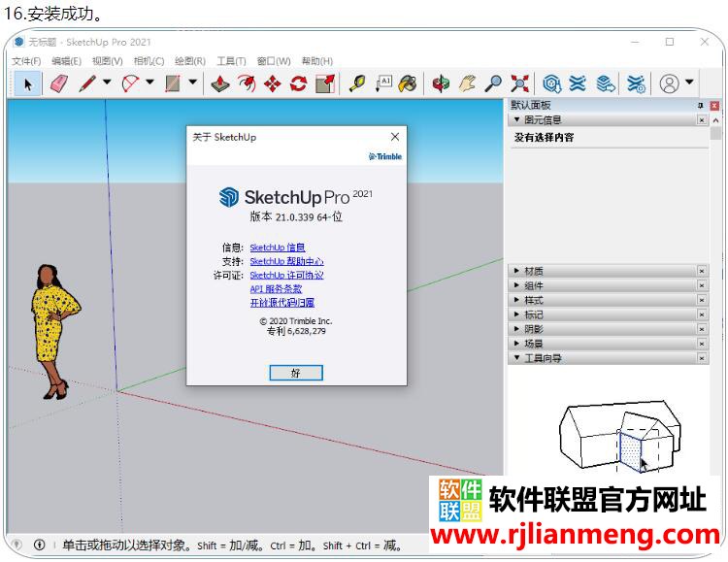Click the 好 button in dialog
The image size is (728, 562).
(295, 373)
